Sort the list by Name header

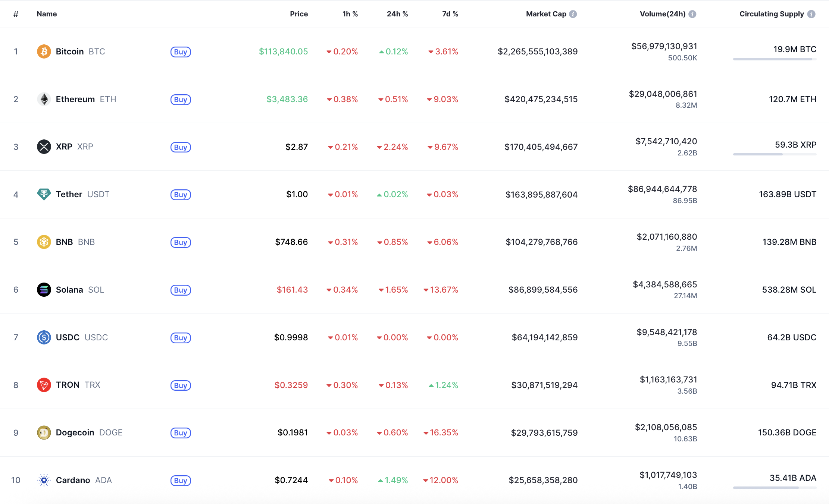(47, 14)
